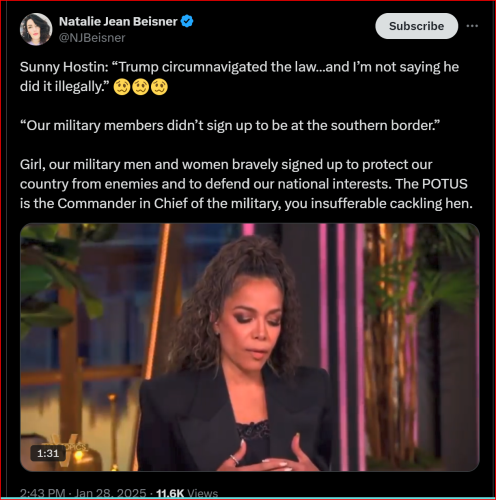The height and width of the screenshot is (500, 496).
Task: Open the 2:43 PM post timestamp
Action: [42, 493]
